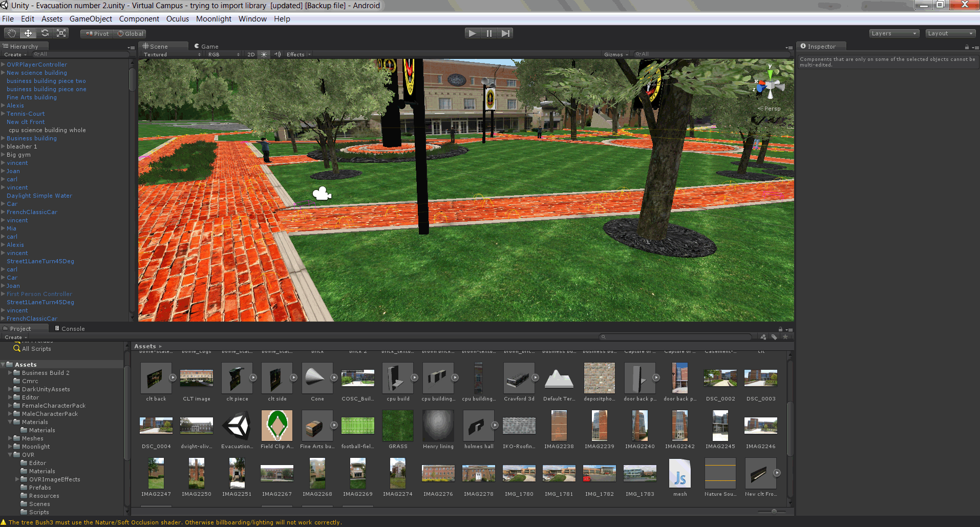Select the Cone mesh asset
This screenshot has width=980, height=527.
point(317,382)
